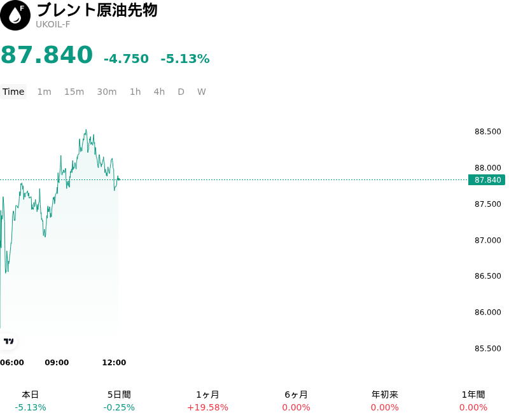Select the 本日 performance range
The image size is (509, 420).
pyautogui.click(x=31, y=401)
